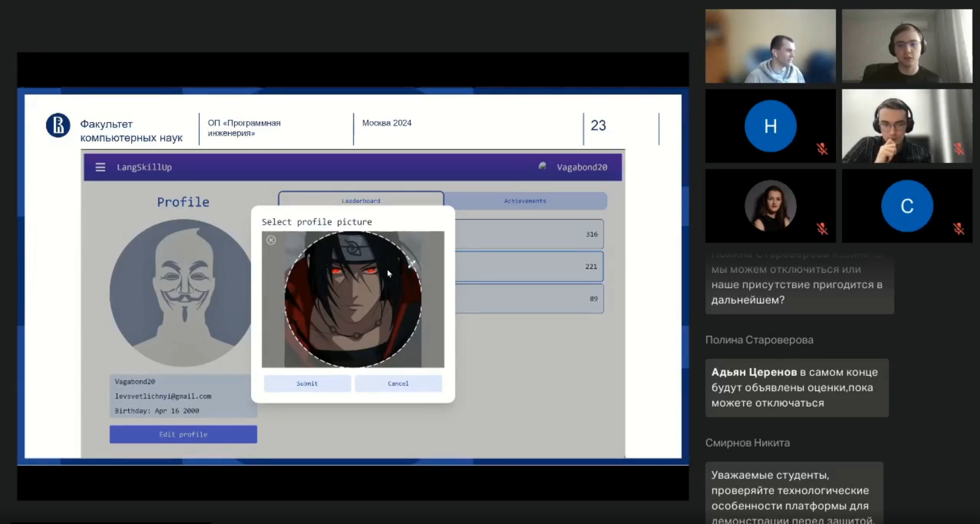Viewport: 980px width, 524px height.
Task: Click chat sender name Смирнов Никита
Action: tap(747, 443)
